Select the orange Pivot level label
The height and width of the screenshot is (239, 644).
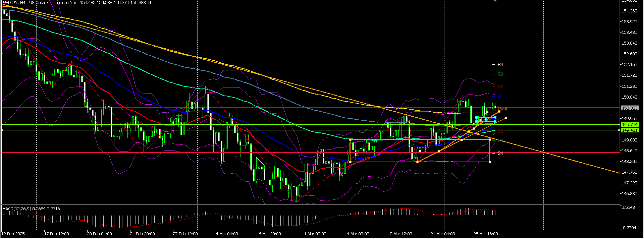[502, 109]
